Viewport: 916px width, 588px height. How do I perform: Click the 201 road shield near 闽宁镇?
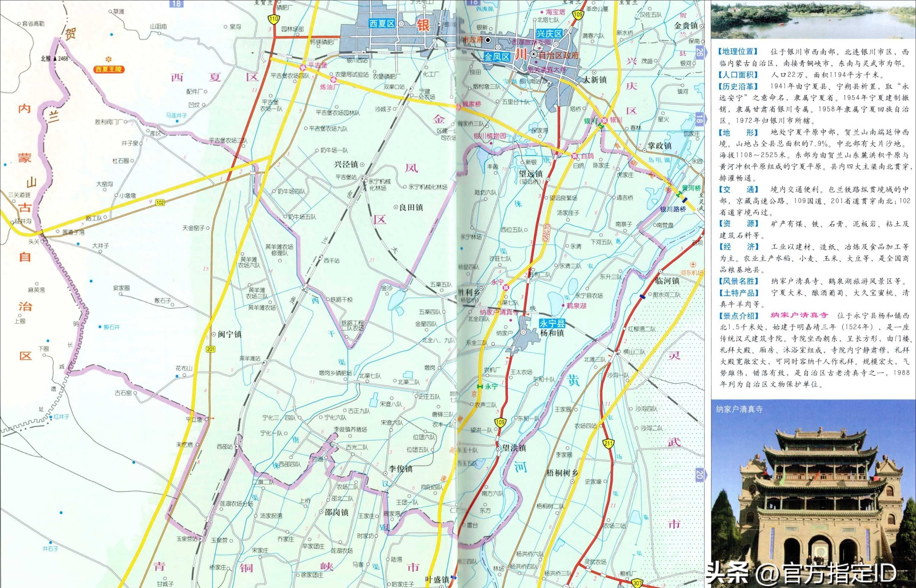click(x=210, y=349)
